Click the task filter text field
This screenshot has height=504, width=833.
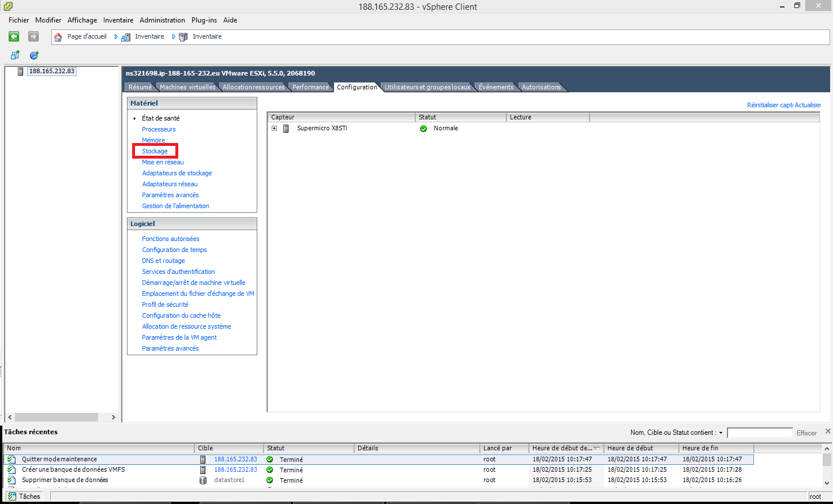760,433
